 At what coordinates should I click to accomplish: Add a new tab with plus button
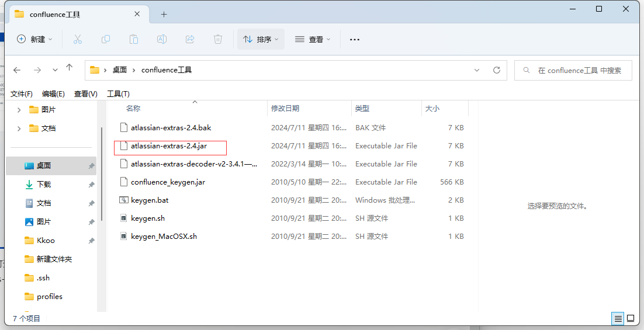tap(164, 15)
